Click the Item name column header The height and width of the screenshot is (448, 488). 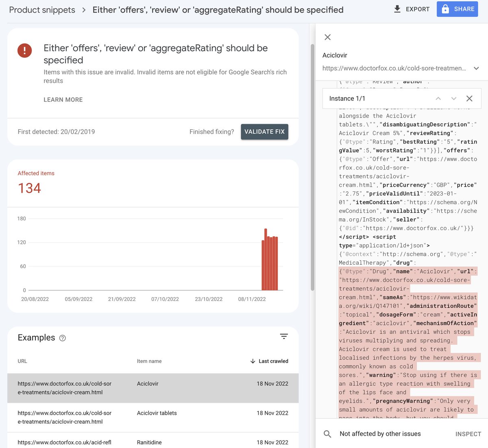pos(149,361)
